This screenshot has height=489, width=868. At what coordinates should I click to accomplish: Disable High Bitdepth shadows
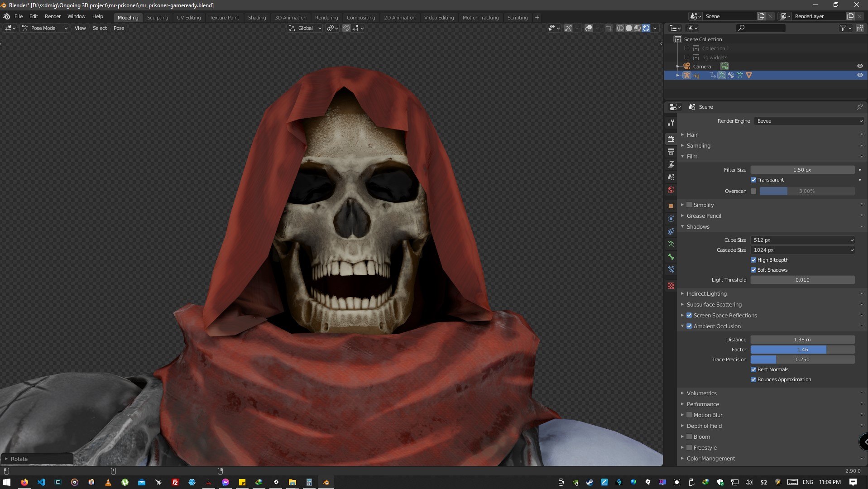(x=753, y=260)
